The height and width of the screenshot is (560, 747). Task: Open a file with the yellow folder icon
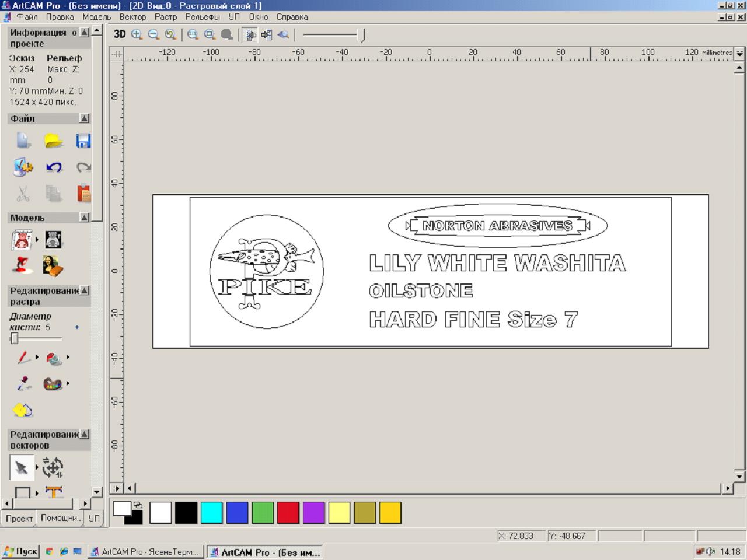[54, 141]
